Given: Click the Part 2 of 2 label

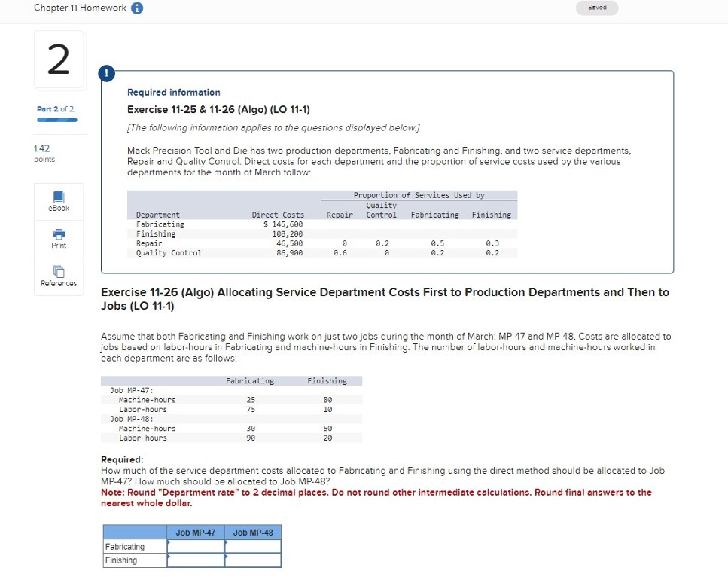Looking at the screenshot, I should [56, 108].
